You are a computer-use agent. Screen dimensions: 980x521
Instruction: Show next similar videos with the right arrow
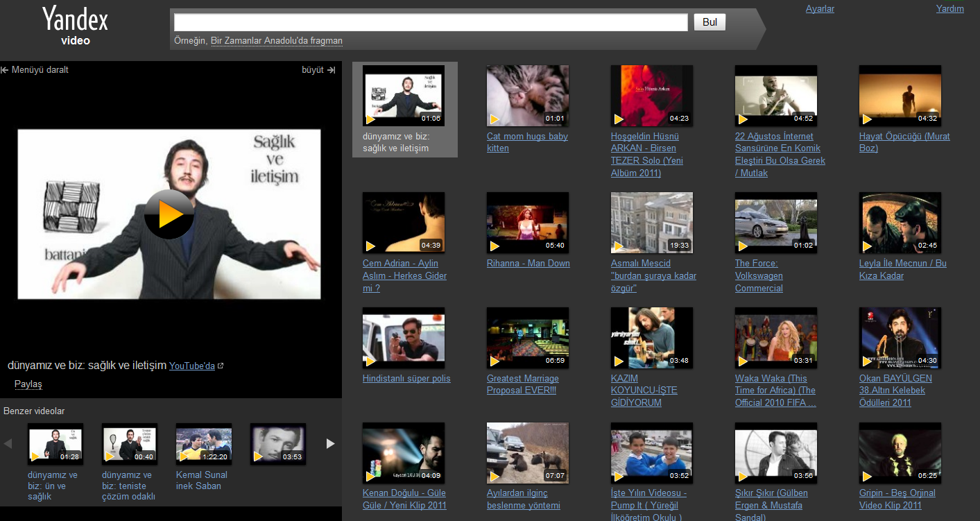coord(331,443)
